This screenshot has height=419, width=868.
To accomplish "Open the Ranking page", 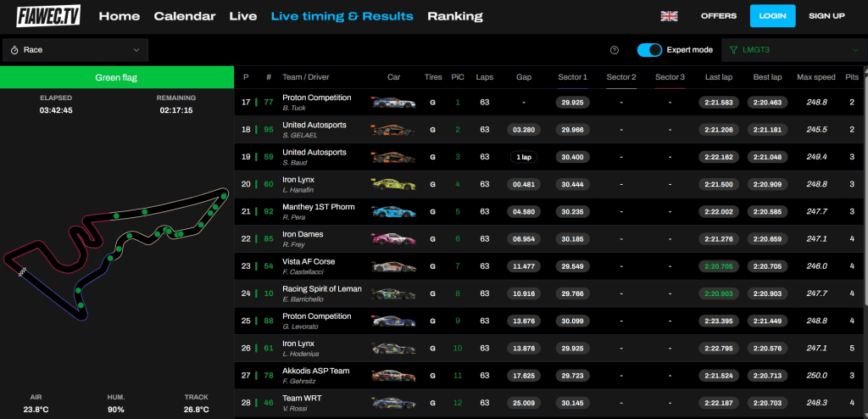I will tap(455, 16).
